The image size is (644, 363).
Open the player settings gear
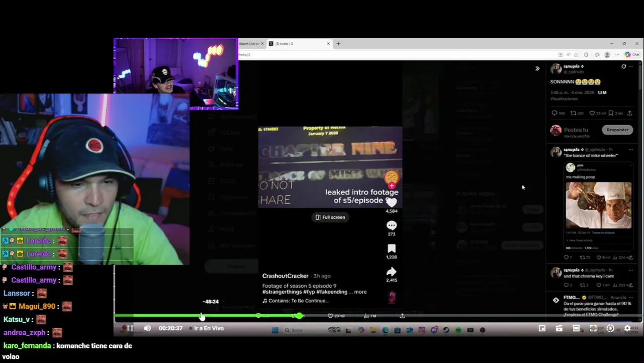click(x=627, y=328)
